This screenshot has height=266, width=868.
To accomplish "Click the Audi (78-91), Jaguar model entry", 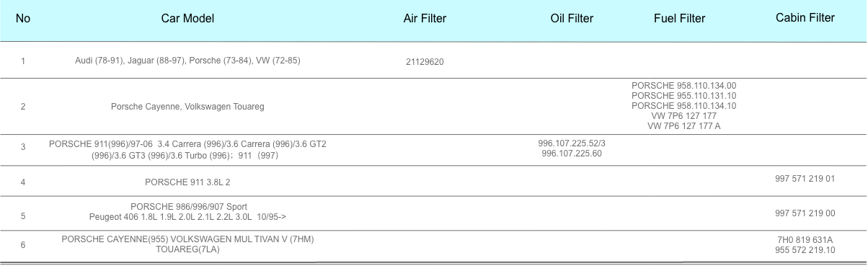I will (x=187, y=61).
